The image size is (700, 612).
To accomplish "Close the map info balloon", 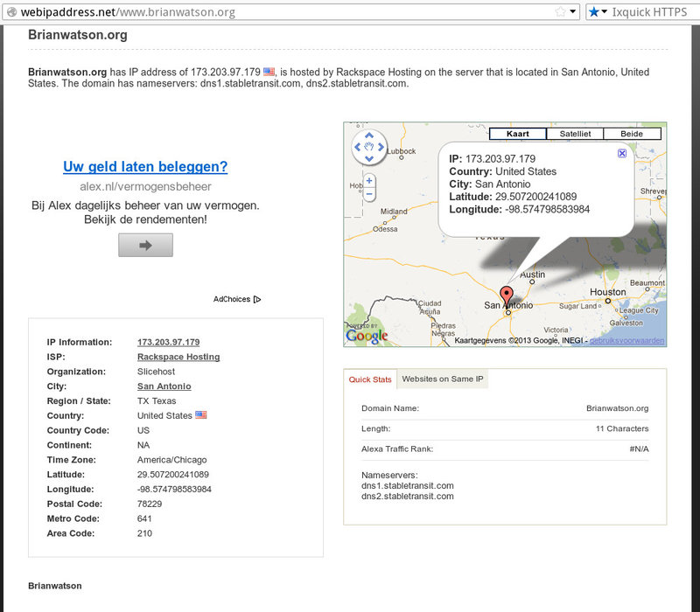I will point(622,153).
